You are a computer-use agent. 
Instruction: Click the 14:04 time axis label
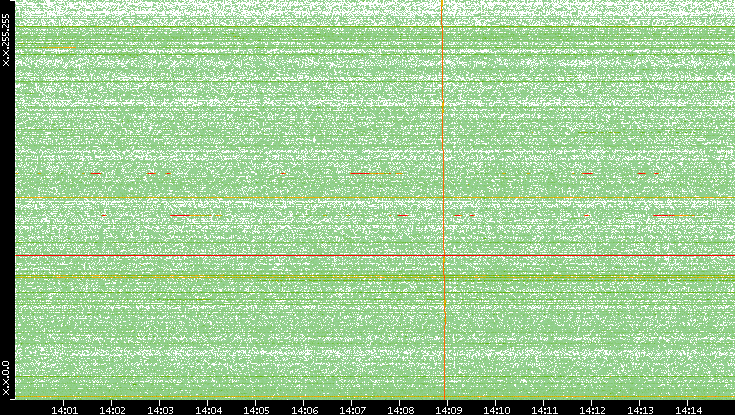(208, 410)
